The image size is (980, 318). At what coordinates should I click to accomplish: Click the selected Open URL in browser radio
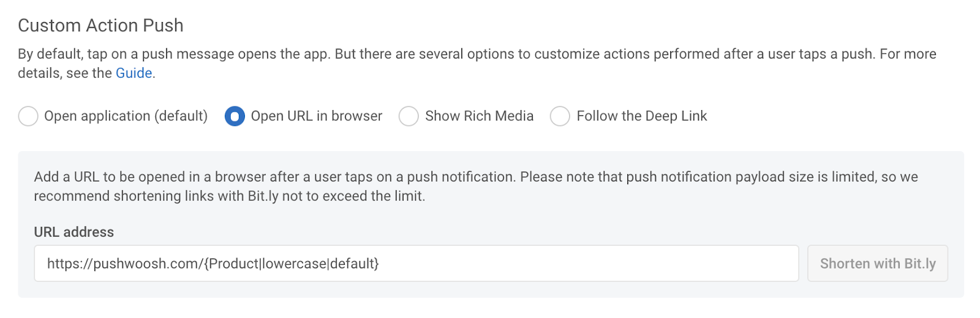pyautogui.click(x=235, y=116)
